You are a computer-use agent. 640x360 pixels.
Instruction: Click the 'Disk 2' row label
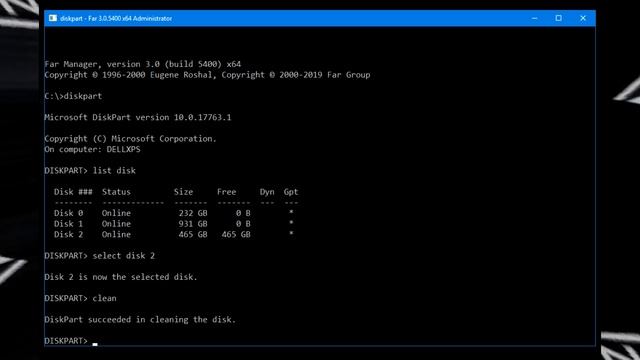[x=68, y=234]
